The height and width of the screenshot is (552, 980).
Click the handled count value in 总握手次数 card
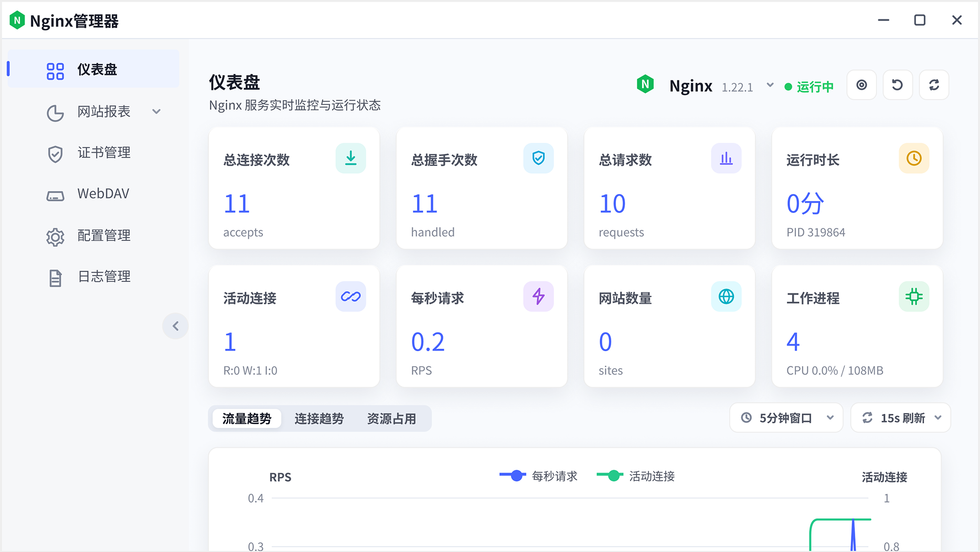click(424, 204)
